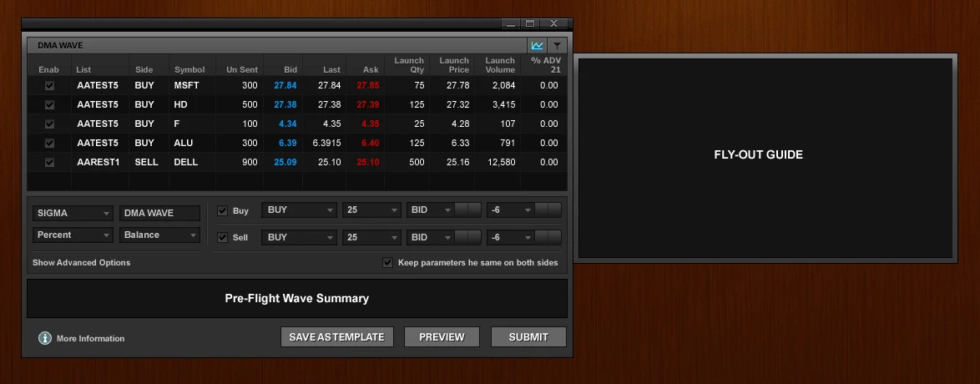
Task: Click the DELL bid price 25.09
Action: click(285, 162)
